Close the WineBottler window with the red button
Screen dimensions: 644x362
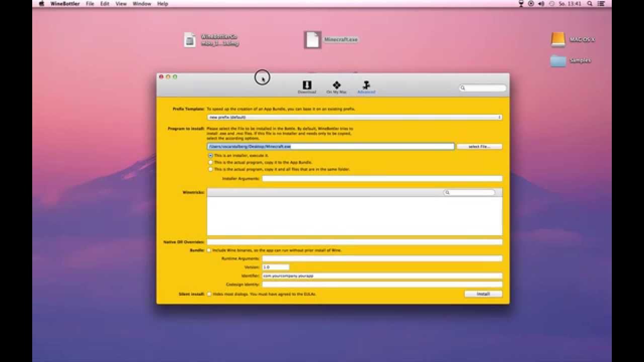[x=161, y=77]
